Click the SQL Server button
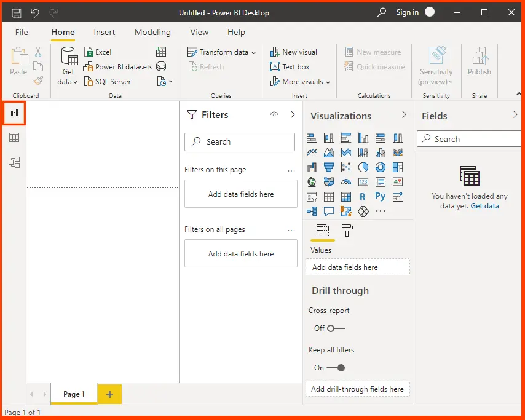This screenshot has height=420, width=525. pyautogui.click(x=107, y=82)
